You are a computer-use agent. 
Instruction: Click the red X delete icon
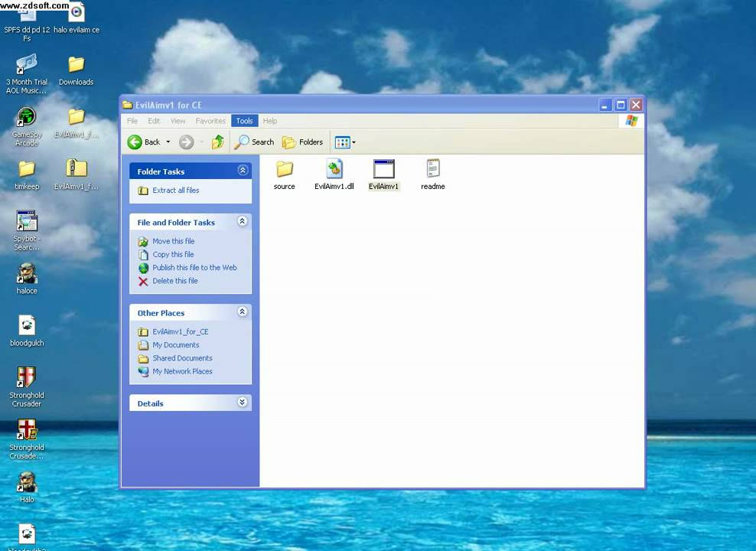(x=143, y=282)
